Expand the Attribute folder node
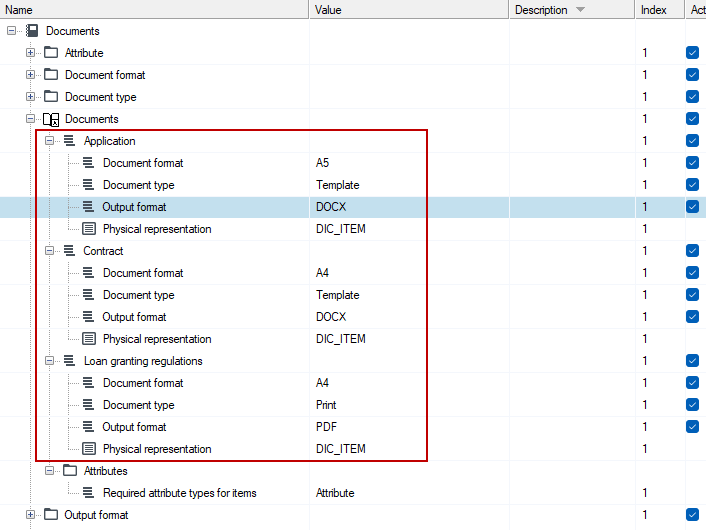 (x=30, y=53)
